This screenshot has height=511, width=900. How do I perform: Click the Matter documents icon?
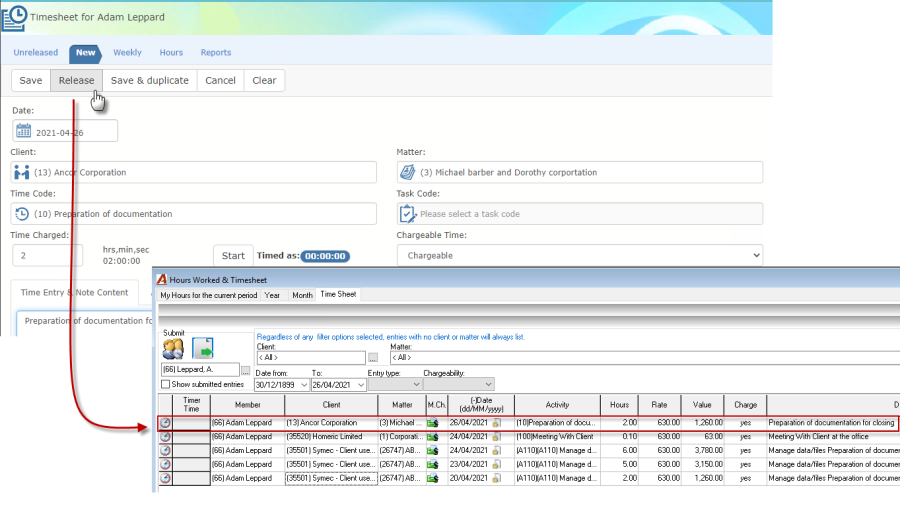tap(408, 172)
